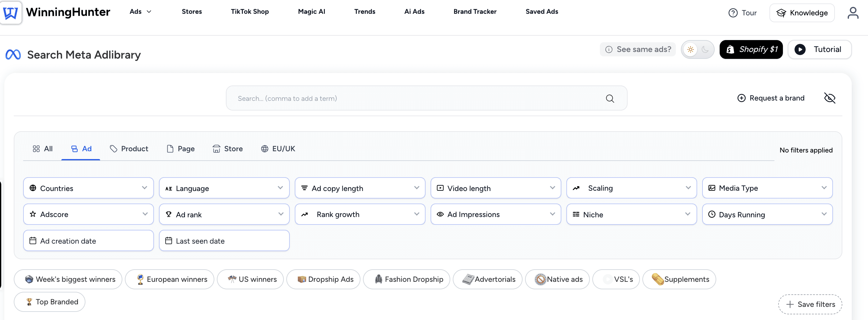Click the Meta infinity logo icon
The image size is (868, 320).
tap(13, 54)
